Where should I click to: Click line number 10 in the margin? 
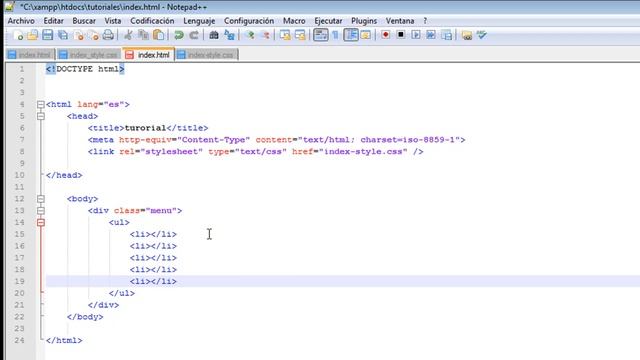[x=19, y=176]
